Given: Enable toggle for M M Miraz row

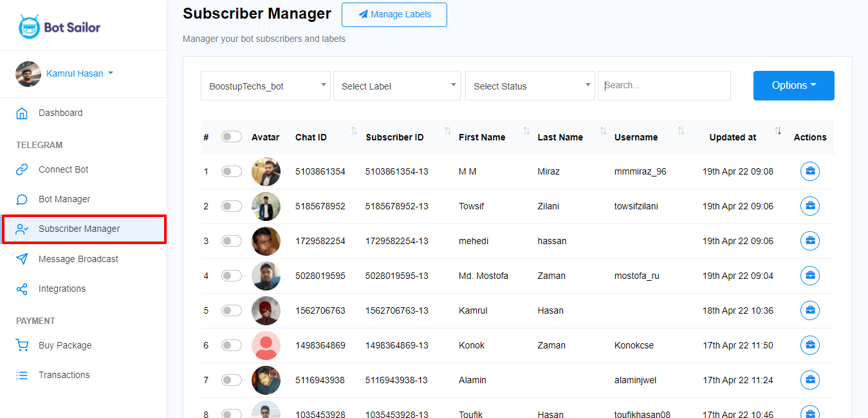Looking at the screenshot, I should [x=232, y=171].
